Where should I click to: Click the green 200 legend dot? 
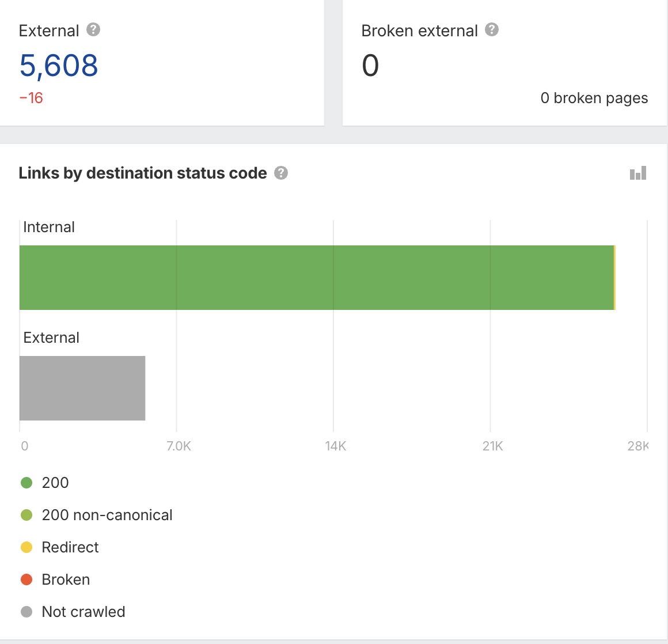[26, 483]
